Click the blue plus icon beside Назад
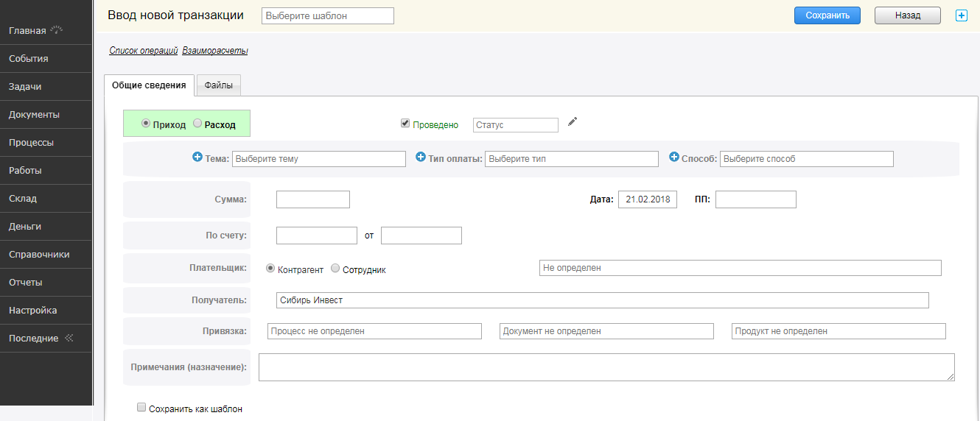The image size is (980, 421). pyautogui.click(x=961, y=15)
